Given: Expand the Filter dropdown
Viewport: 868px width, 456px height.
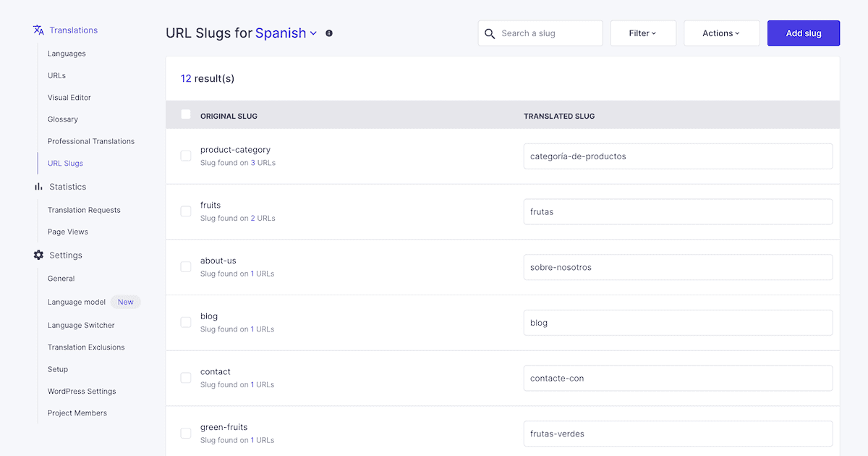Looking at the screenshot, I should (x=643, y=33).
